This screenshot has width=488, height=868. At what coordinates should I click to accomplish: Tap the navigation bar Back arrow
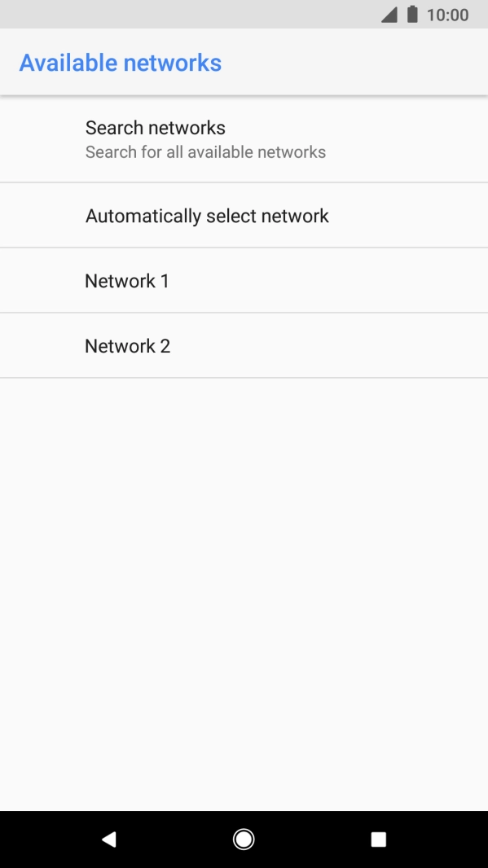109,839
